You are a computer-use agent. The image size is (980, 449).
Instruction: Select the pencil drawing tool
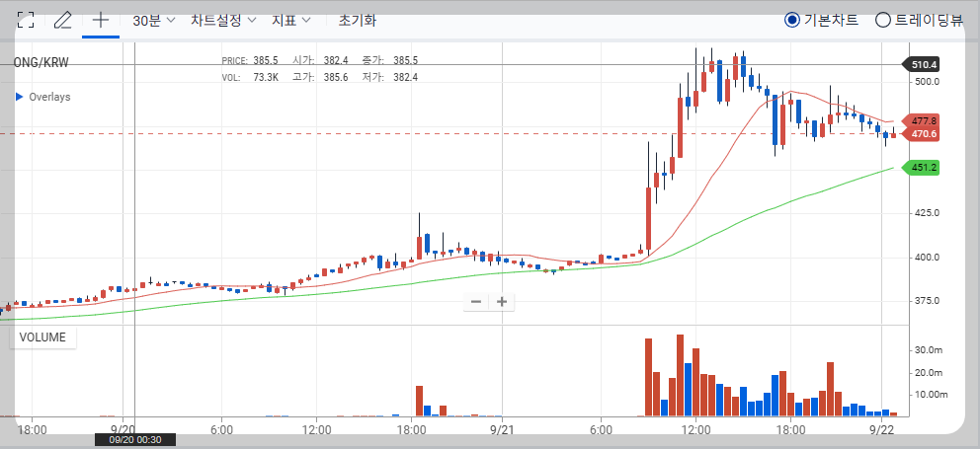tap(62, 21)
